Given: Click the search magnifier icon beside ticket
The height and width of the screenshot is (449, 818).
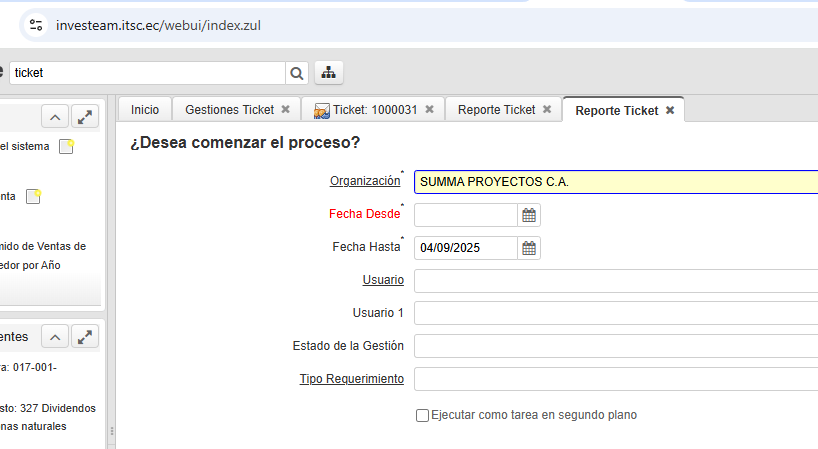Looking at the screenshot, I should (x=297, y=73).
